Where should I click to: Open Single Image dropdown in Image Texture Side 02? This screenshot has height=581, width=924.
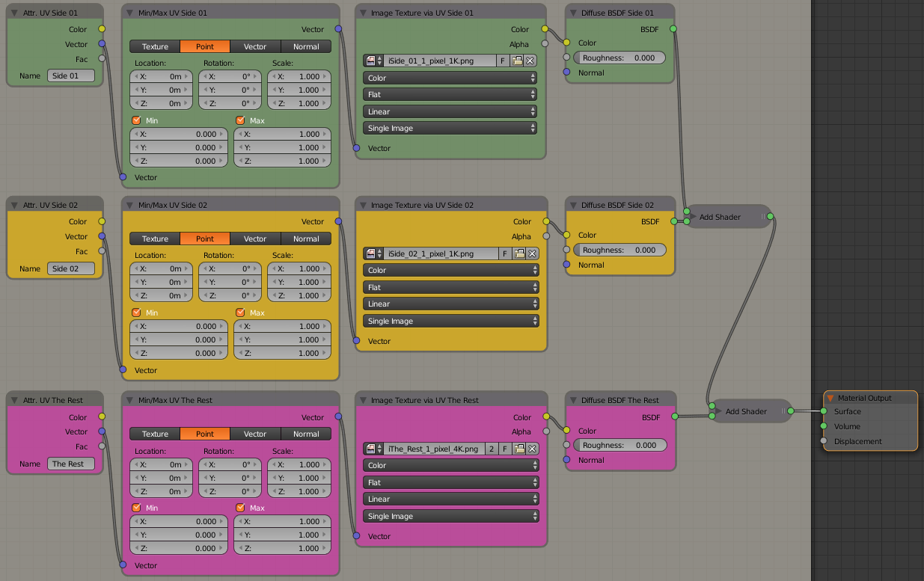(450, 321)
